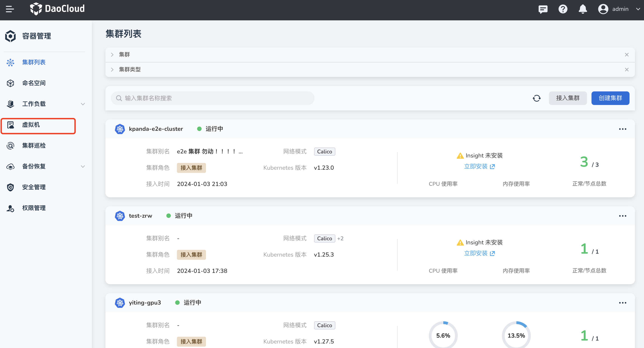Go to 虚拟机 in the sidebar
The image size is (644, 348).
pyautogui.click(x=31, y=125)
